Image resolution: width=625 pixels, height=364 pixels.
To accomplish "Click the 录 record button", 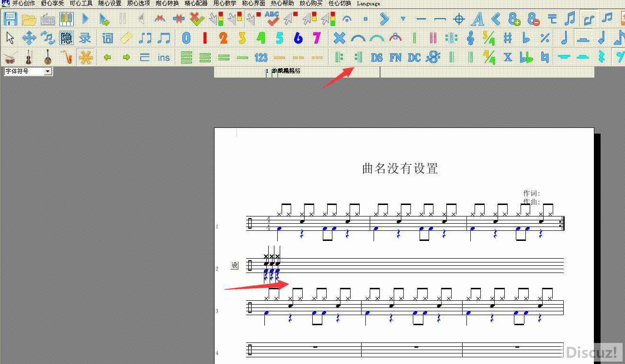I will [x=85, y=38].
